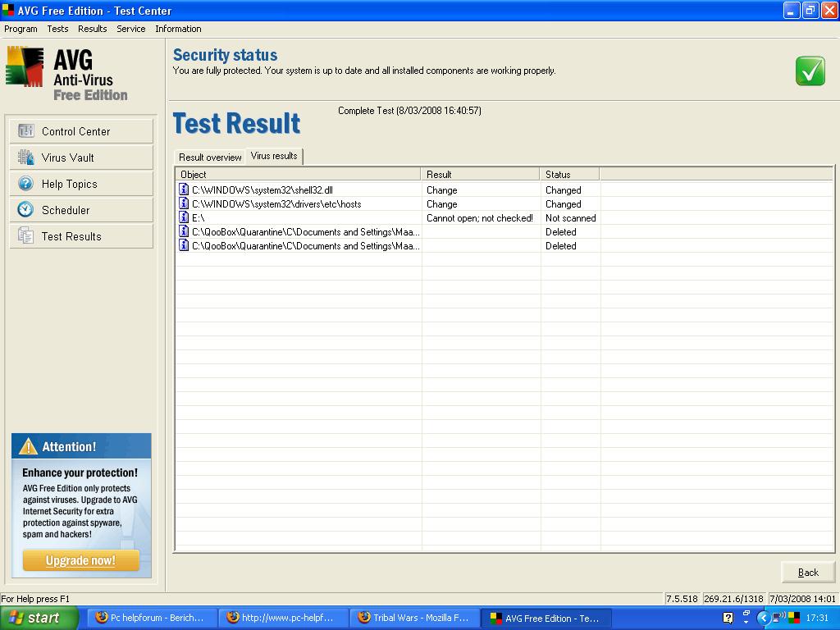The height and width of the screenshot is (630, 840).
Task: Open the Virus Vault
Action: 81,157
